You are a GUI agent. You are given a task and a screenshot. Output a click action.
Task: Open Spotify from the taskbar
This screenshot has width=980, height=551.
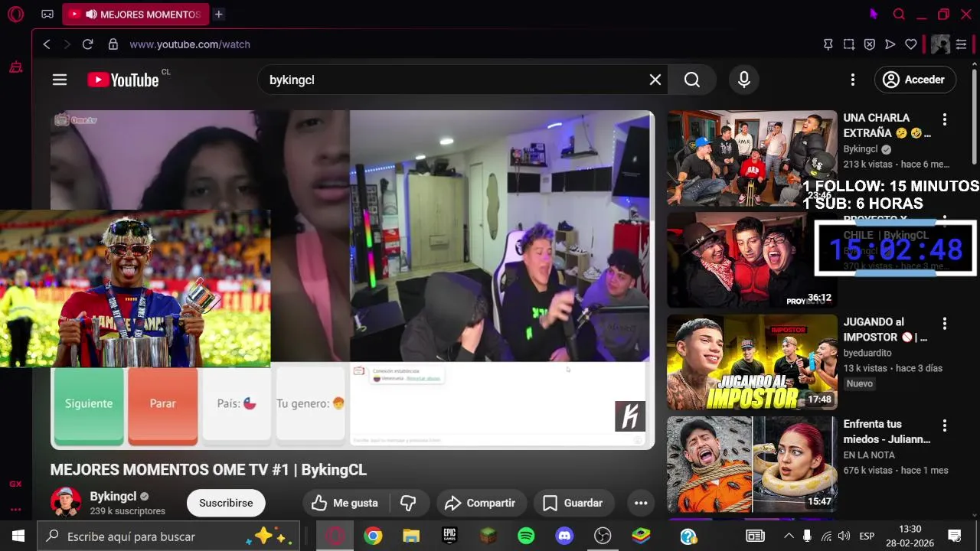pos(526,536)
